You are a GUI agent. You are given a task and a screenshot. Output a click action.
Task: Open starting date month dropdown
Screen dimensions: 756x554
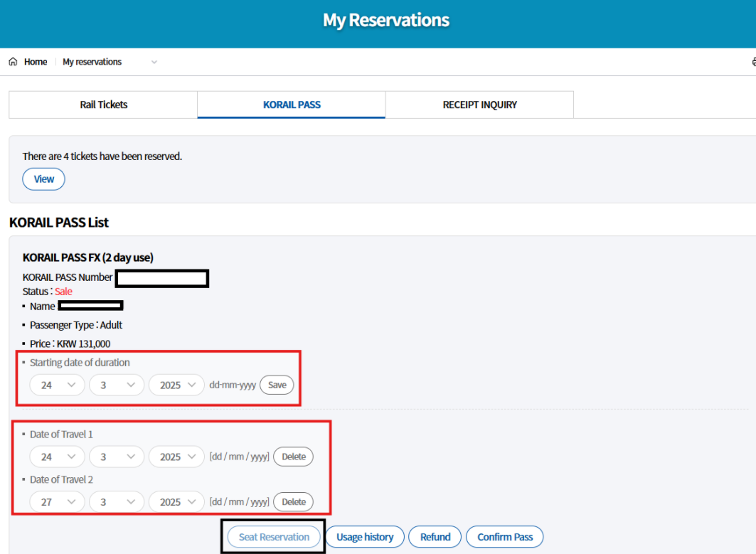click(x=117, y=385)
